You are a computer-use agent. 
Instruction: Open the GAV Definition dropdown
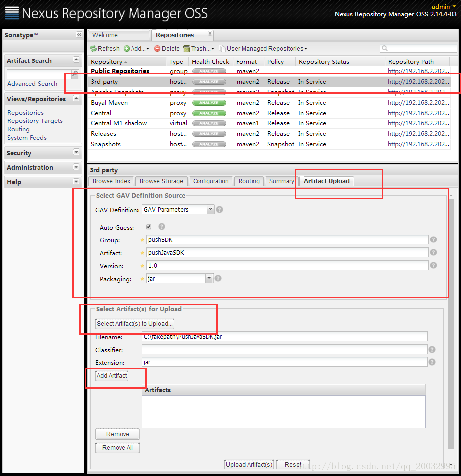pyautogui.click(x=210, y=209)
